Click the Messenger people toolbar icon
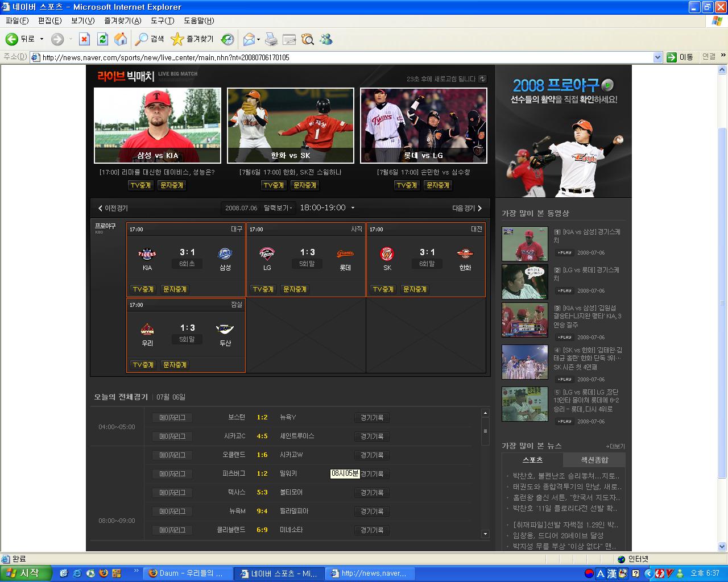 [x=326, y=39]
